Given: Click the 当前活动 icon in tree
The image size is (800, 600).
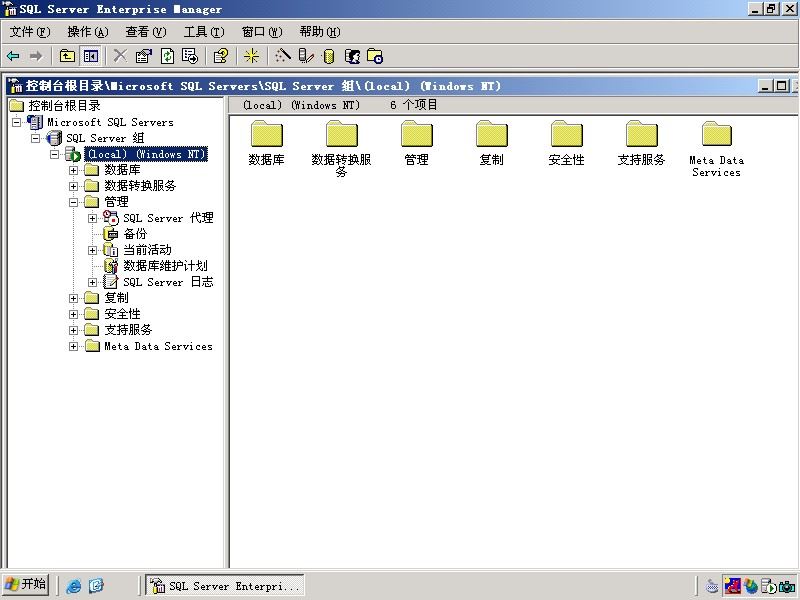Looking at the screenshot, I should tap(111, 250).
